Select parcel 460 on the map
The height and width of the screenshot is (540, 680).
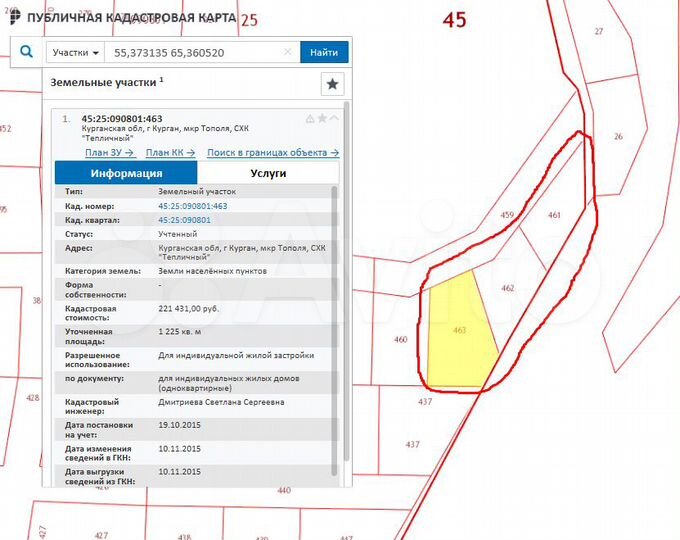pos(400,339)
